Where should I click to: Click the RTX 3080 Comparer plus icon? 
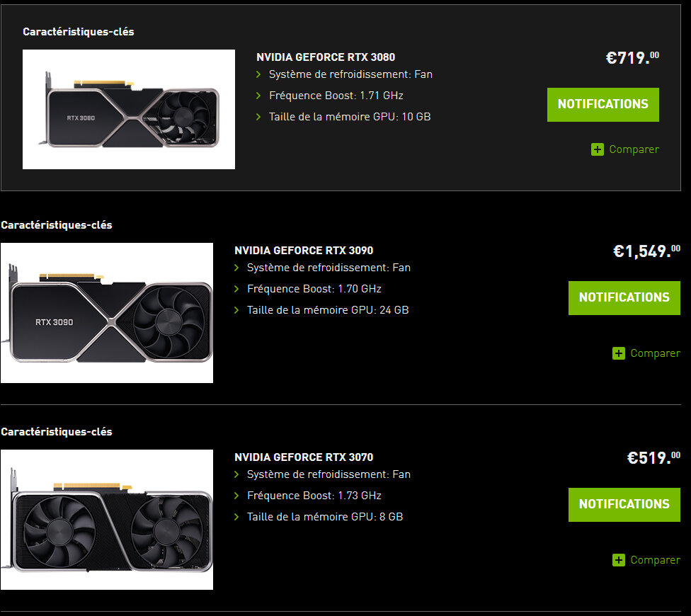tap(598, 149)
